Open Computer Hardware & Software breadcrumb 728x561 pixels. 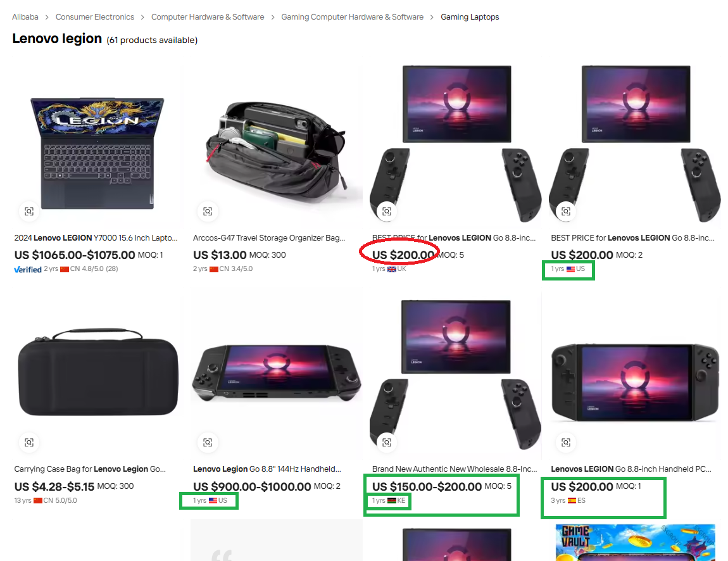(208, 16)
